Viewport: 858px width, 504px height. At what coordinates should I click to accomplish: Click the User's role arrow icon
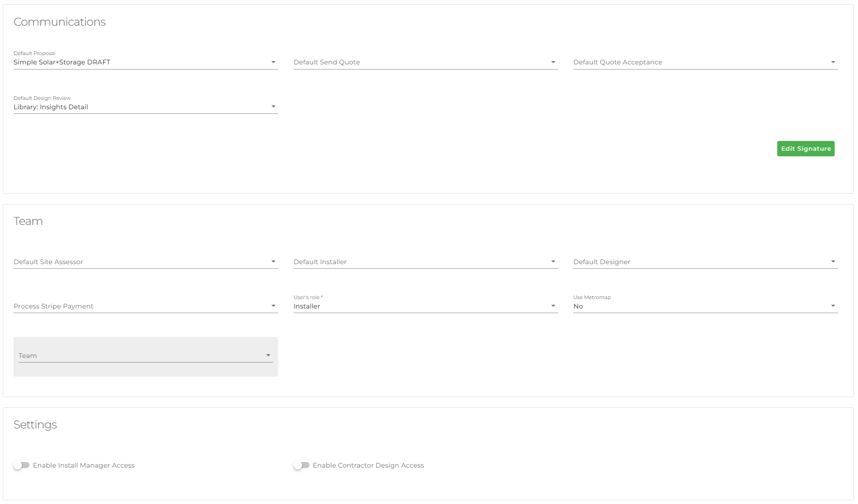point(553,306)
